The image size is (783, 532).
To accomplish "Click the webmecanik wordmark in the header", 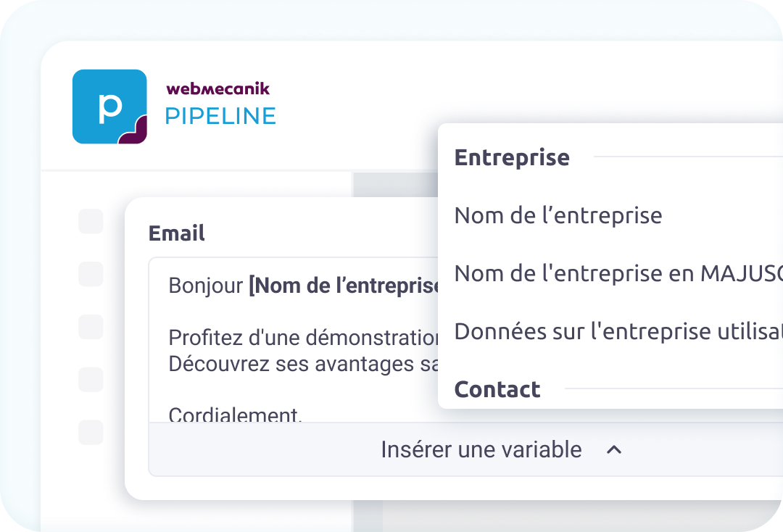I will click(x=217, y=89).
